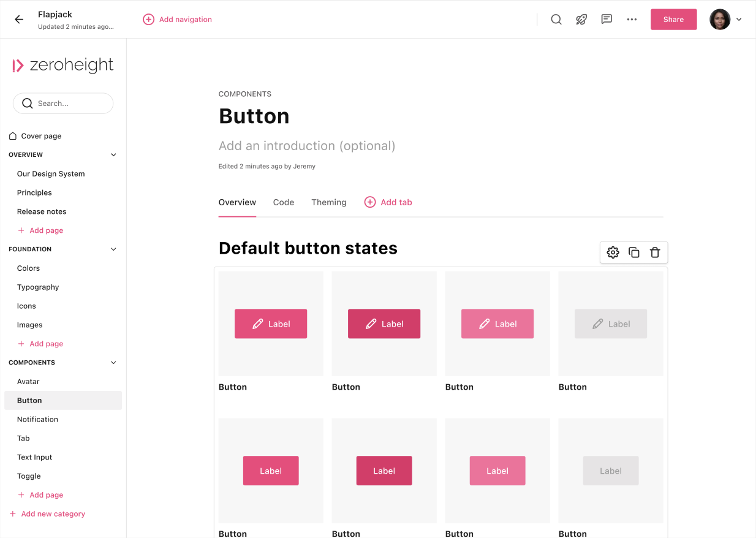756x538 pixels.
Task: Switch to the Overview tab
Action: coord(237,202)
